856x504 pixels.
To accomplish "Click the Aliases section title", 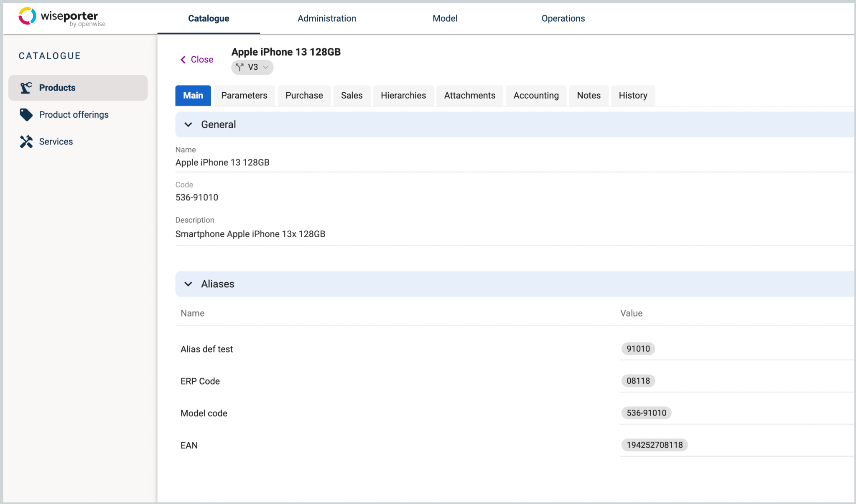I will [x=218, y=284].
